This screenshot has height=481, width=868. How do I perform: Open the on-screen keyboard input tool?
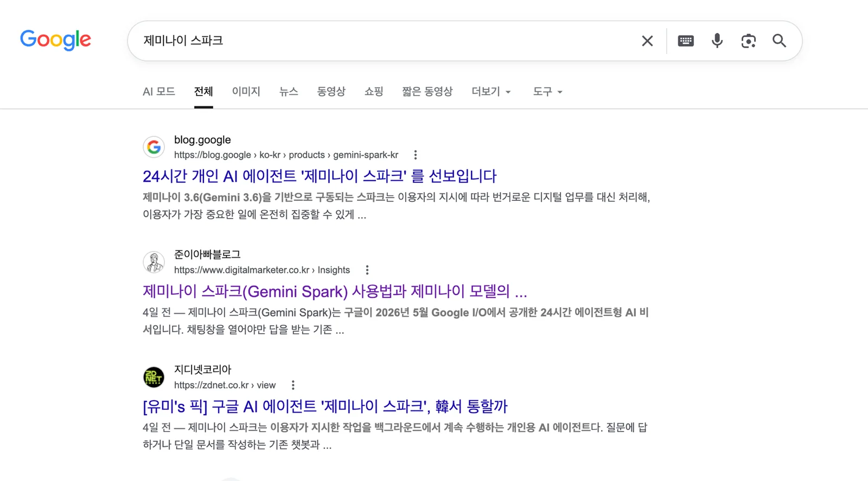point(686,41)
